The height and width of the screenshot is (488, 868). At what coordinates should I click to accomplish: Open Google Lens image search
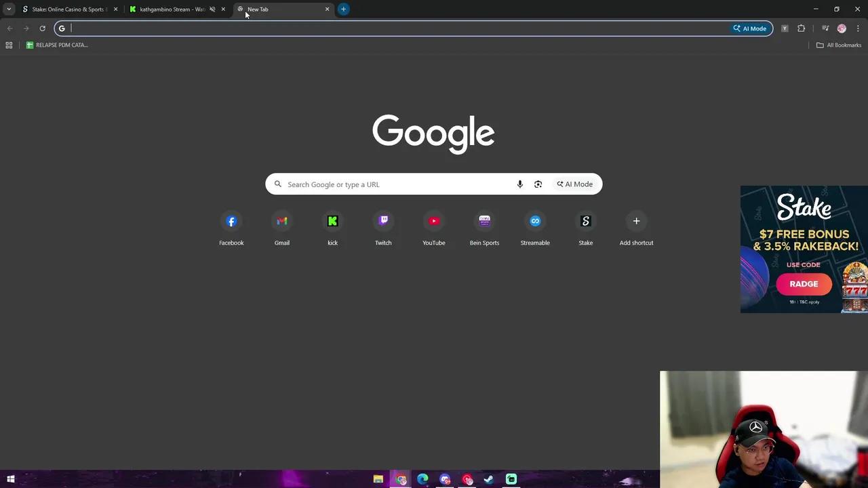click(538, 184)
